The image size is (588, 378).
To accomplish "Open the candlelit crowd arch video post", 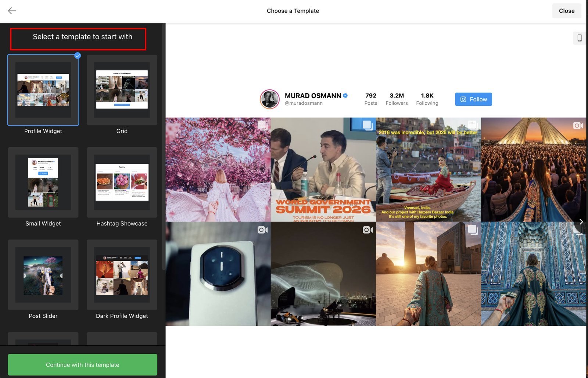I will pos(534,169).
